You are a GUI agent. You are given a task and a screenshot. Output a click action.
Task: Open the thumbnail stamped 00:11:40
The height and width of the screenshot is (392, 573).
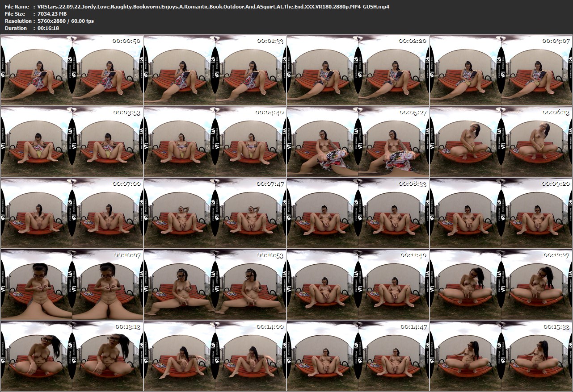pos(358,284)
